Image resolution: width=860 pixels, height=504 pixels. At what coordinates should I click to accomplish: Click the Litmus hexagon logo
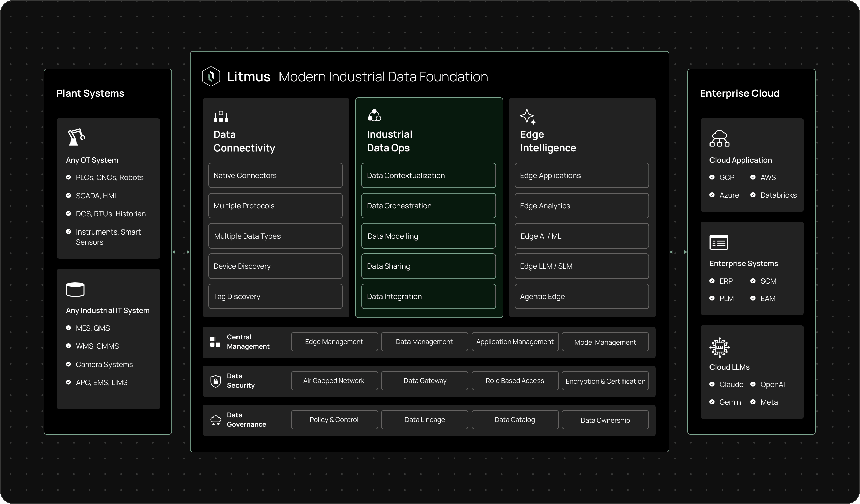211,76
